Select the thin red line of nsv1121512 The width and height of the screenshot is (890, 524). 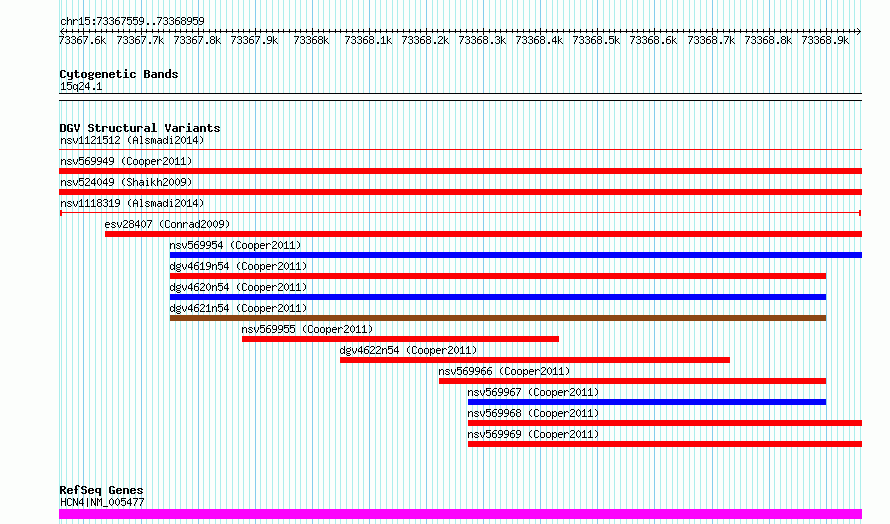point(460,150)
